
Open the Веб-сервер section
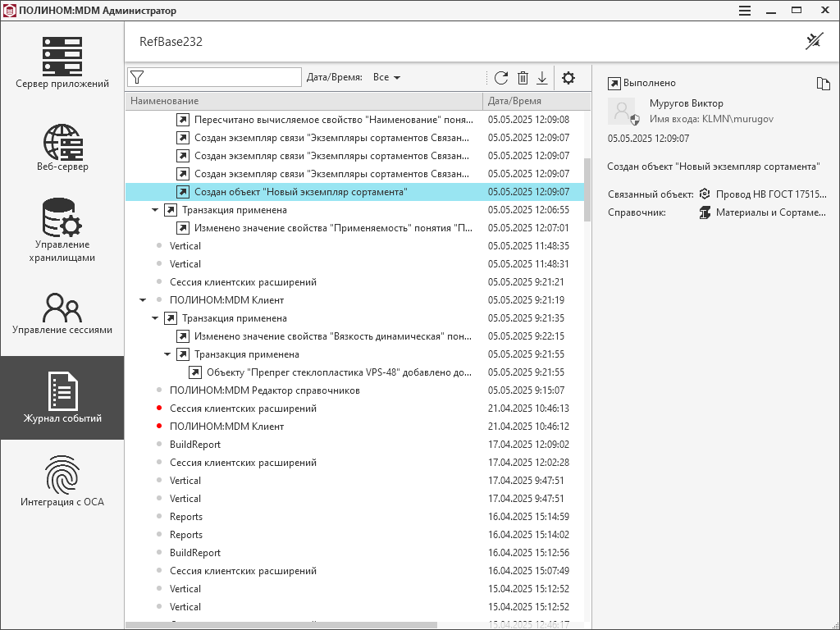pos(62,148)
